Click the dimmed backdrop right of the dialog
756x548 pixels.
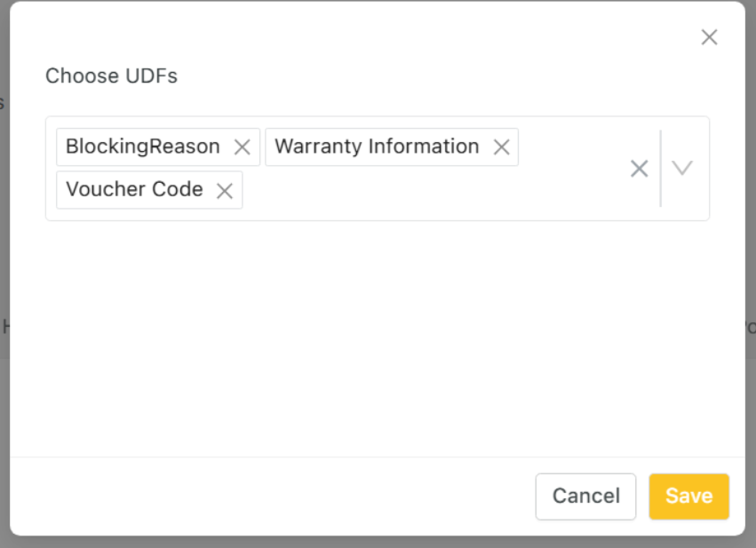pos(751,266)
